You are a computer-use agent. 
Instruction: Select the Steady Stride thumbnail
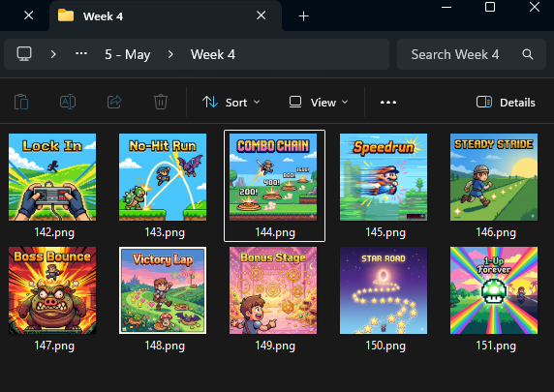494,177
